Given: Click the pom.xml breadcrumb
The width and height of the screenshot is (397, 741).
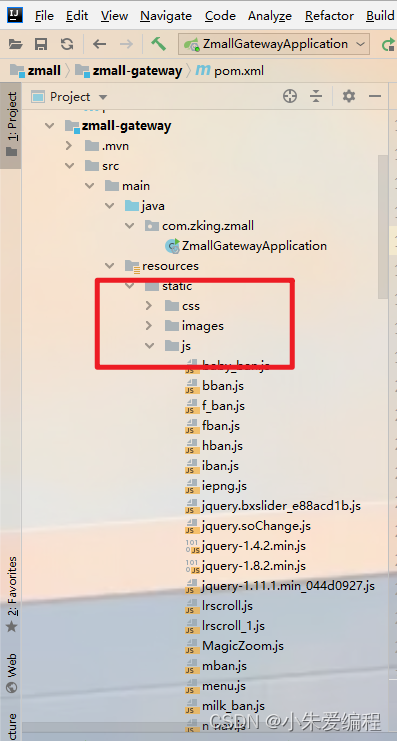Looking at the screenshot, I should pos(230,71).
